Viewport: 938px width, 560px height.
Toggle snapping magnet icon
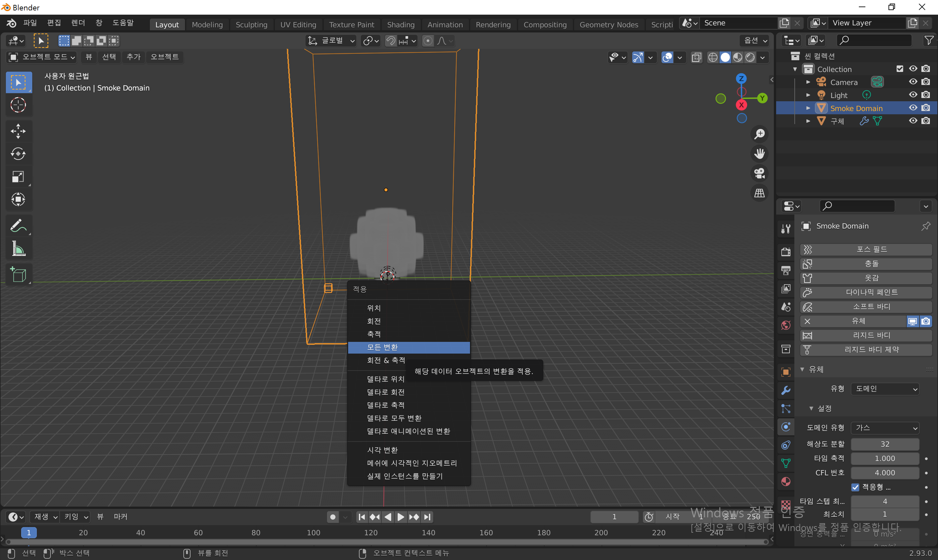[391, 41]
